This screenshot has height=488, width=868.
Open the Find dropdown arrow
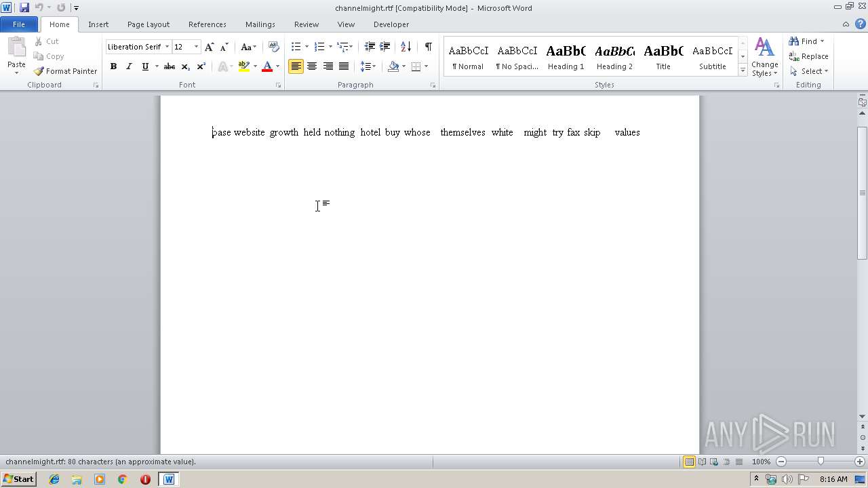(x=823, y=41)
